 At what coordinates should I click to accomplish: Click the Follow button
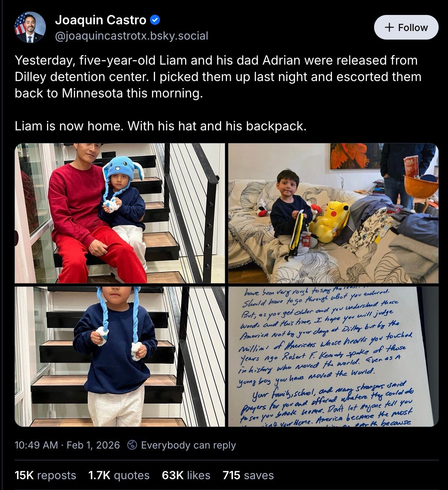tap(406, 27)
